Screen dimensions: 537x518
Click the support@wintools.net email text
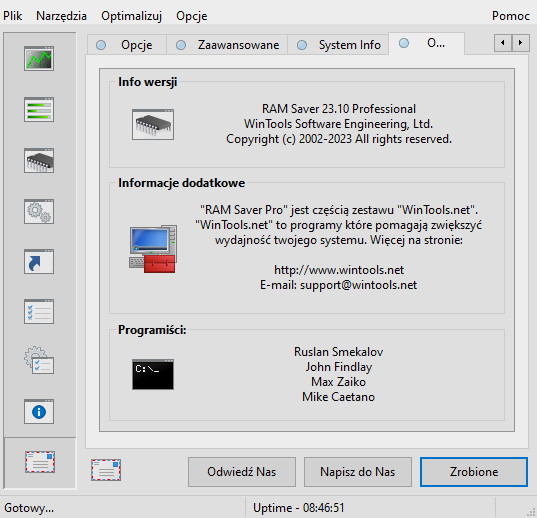359,285
